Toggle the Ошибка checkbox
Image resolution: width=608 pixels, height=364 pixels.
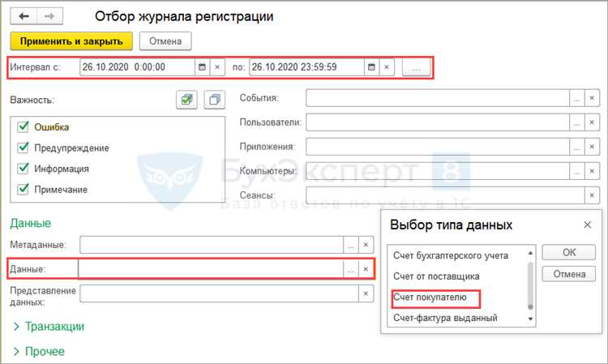coord(24,126)
